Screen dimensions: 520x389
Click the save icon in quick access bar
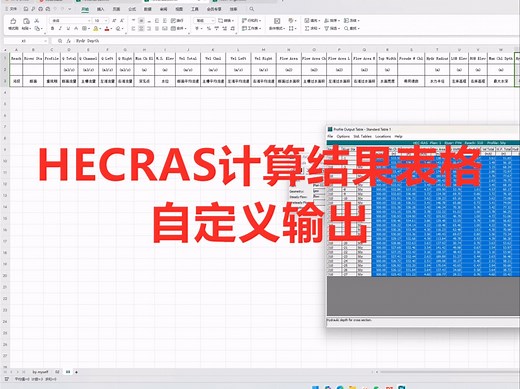26,9
